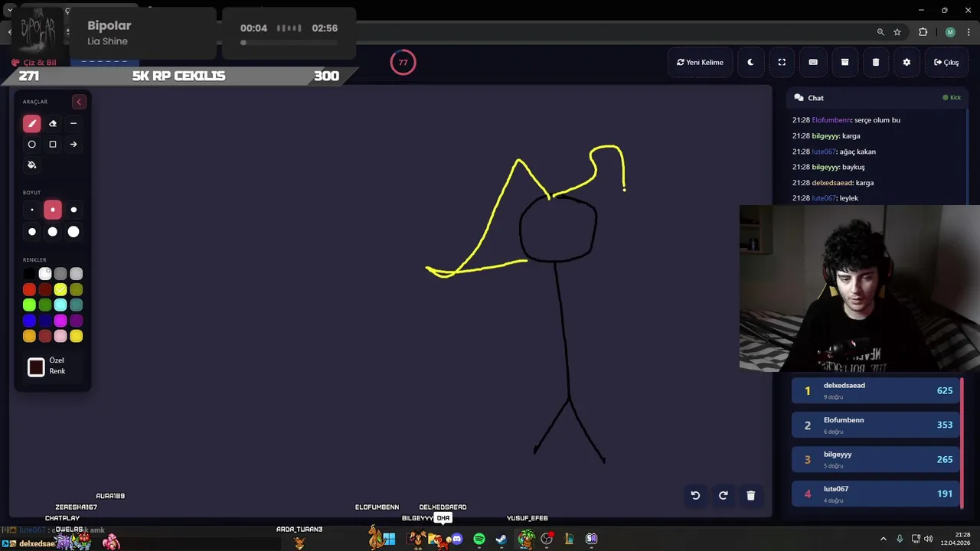This screenshot has height=551, width=980.
Task: Click the Çıkış exit button
Action: coord(946,62)
